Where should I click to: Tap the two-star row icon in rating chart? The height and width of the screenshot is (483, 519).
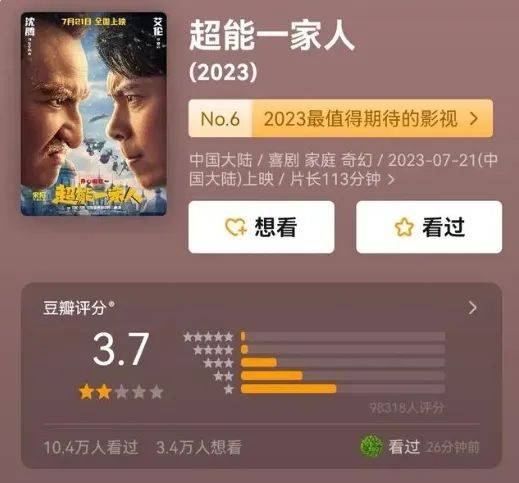coord(223,376)
